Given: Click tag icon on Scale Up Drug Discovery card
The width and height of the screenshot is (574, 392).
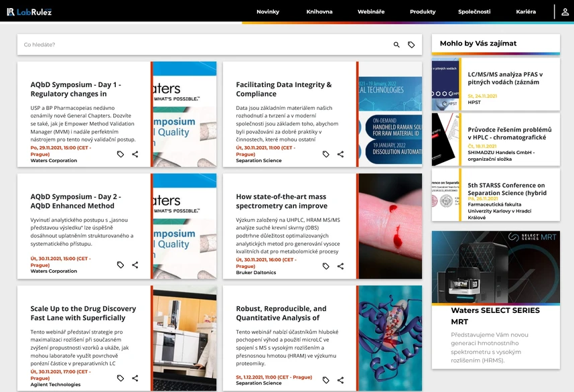Looking at the screenshot, I should click(121, 378).
